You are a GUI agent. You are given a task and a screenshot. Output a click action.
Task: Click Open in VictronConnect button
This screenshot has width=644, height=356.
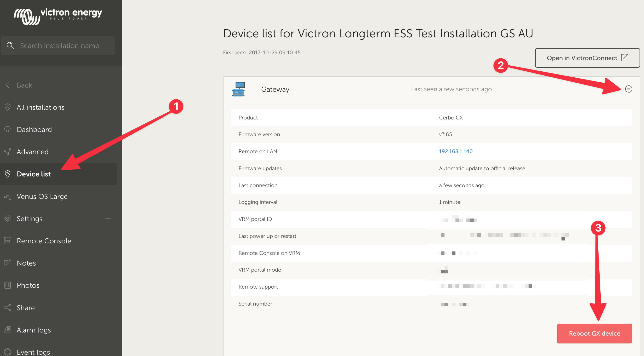click(x=587, y=58)
